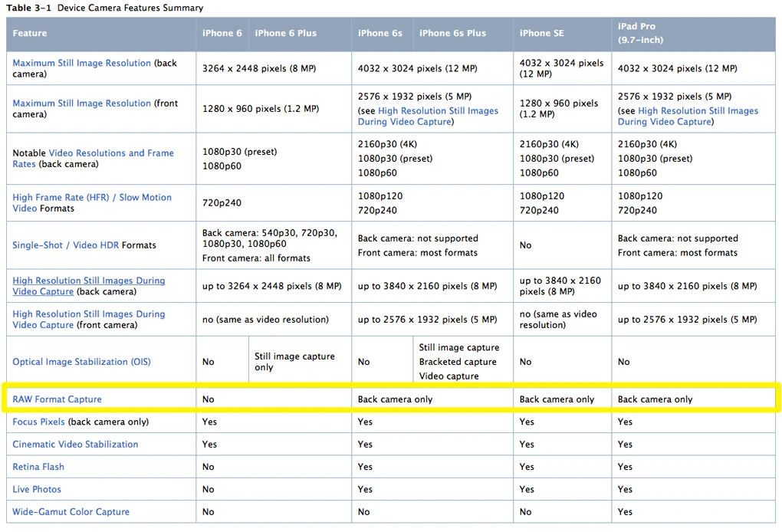This screenshot has width=782, height=532.
Task: Click the iPad Pro (9.7-inch) column header
Action: coord(640,33)
